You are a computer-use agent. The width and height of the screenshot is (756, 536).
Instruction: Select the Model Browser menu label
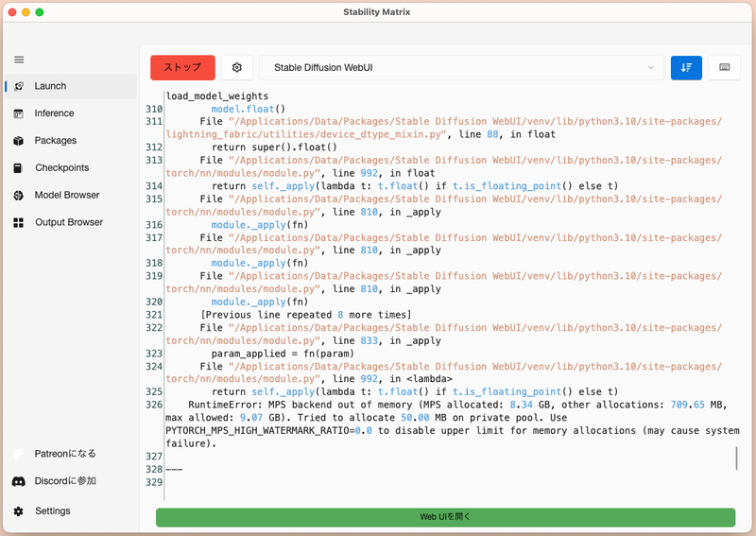point(67,195)
